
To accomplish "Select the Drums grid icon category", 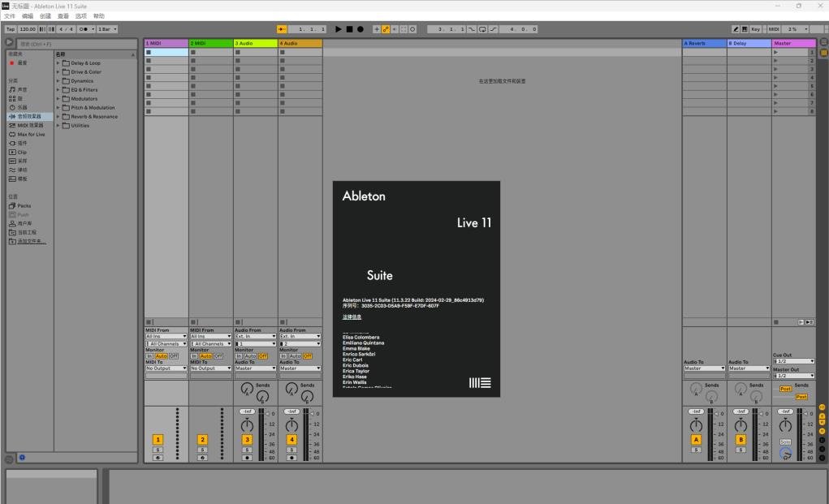I will point(16,99).
